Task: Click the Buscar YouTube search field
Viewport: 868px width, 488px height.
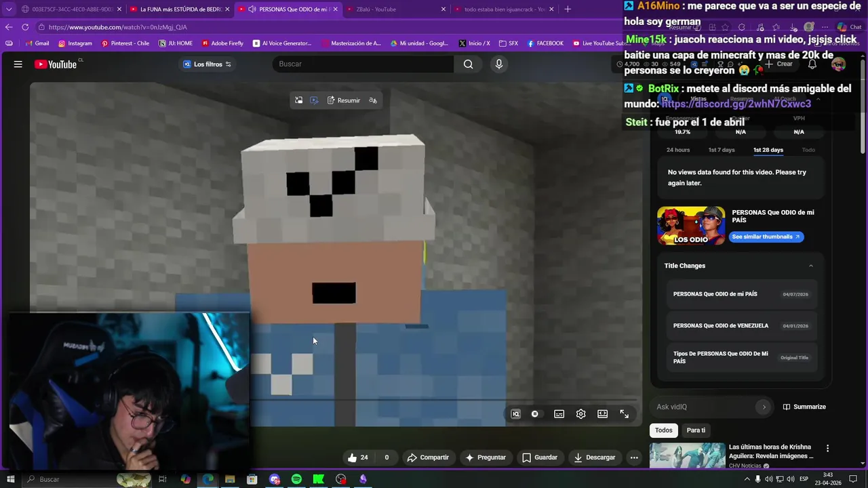Action: coord(363,64)
